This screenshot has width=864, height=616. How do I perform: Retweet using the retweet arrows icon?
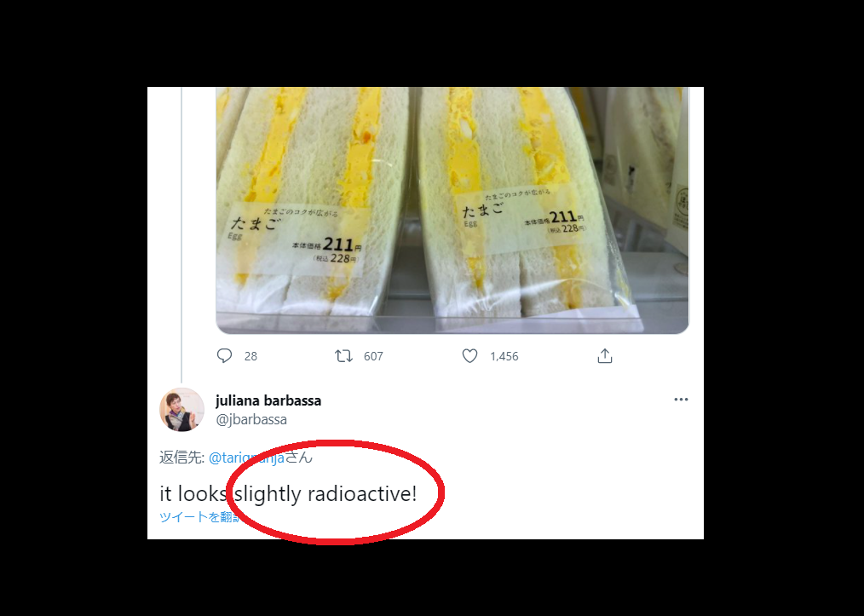[343, 356]
